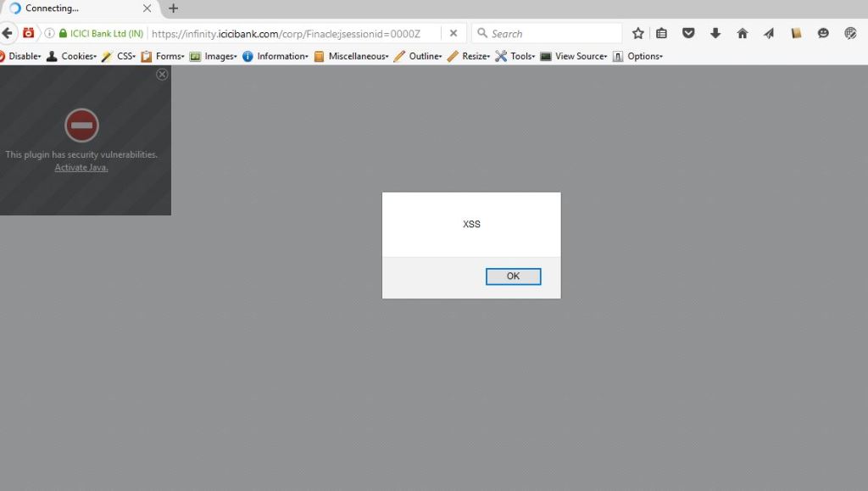This screenshot has width=868, height=491.
Task: Click the site information (i) icon
Action: click(x=49, y=33)
